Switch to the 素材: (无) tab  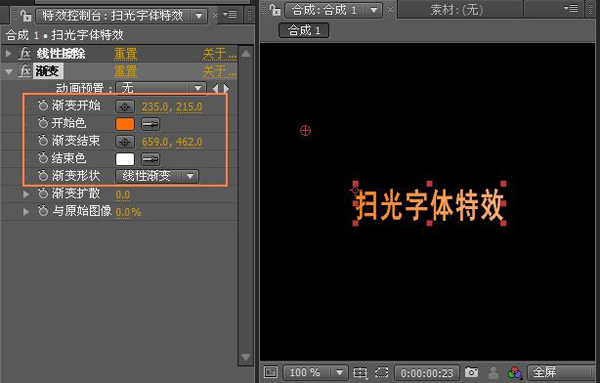click(457, 10)
